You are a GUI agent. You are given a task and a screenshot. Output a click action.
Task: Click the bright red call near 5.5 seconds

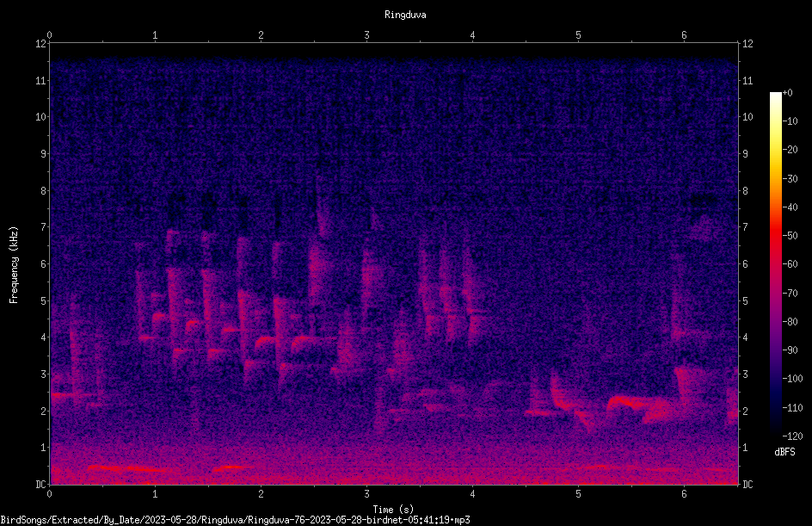coord(629,402)
